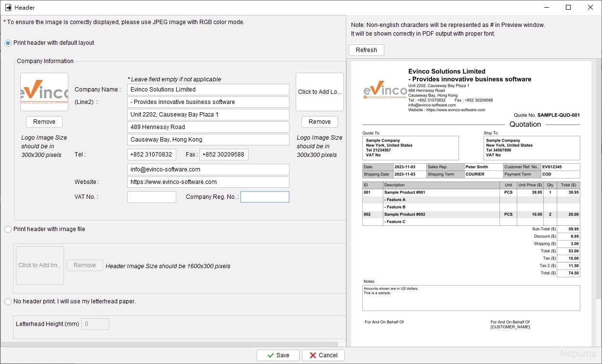Image resolution: width=602 pixels, height=364 pixels.
Task: Click the 'Click to Add Lo...' logo box
Action: pyautogui.click(x=319, y=92)
